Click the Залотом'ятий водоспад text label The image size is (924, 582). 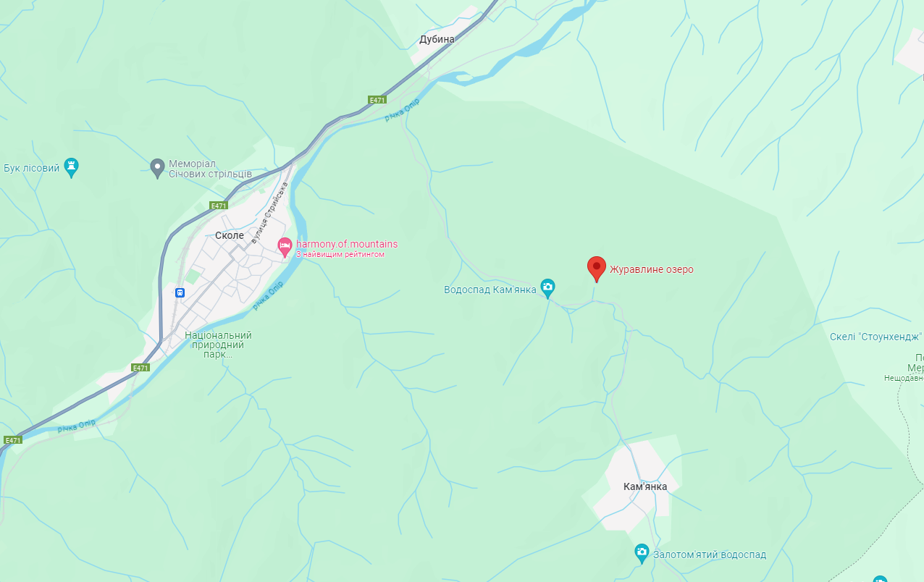[710, 554]
